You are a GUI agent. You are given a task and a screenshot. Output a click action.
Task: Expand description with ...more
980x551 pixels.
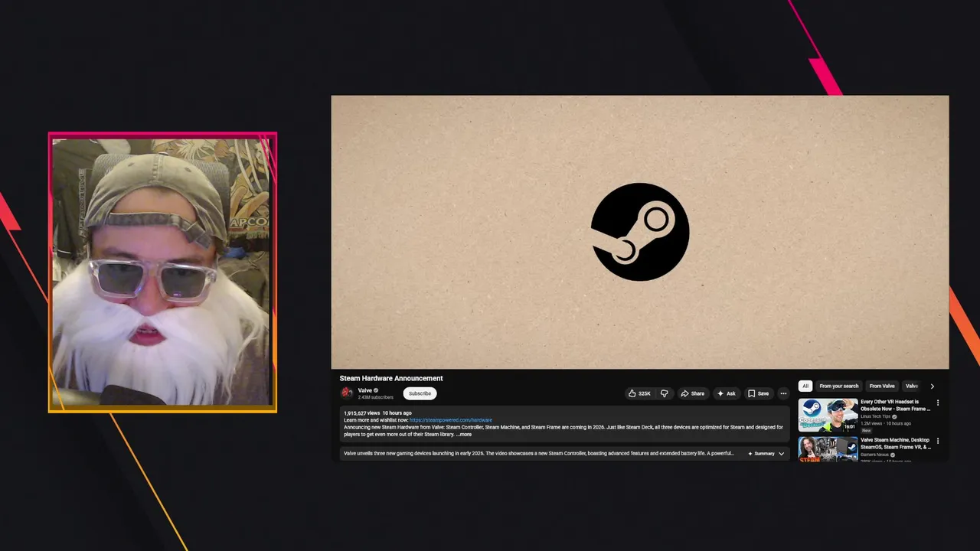point(464,435)
